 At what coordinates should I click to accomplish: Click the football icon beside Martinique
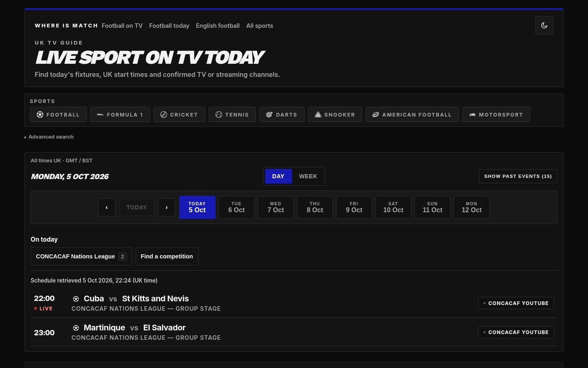tap(76, 328)
